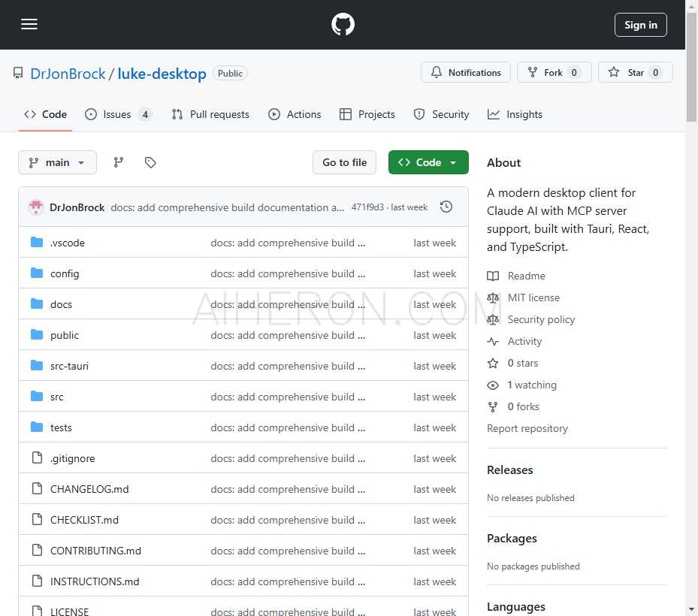Open the CHANGELOG.md file
This screenshot has height=616, width=698.
point(89,489)
